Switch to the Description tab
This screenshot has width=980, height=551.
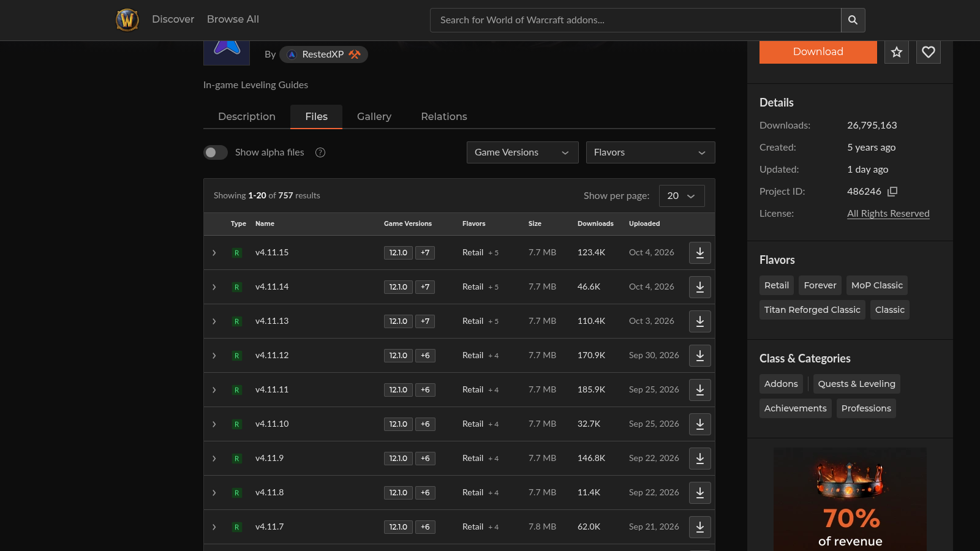coord(247,117)
